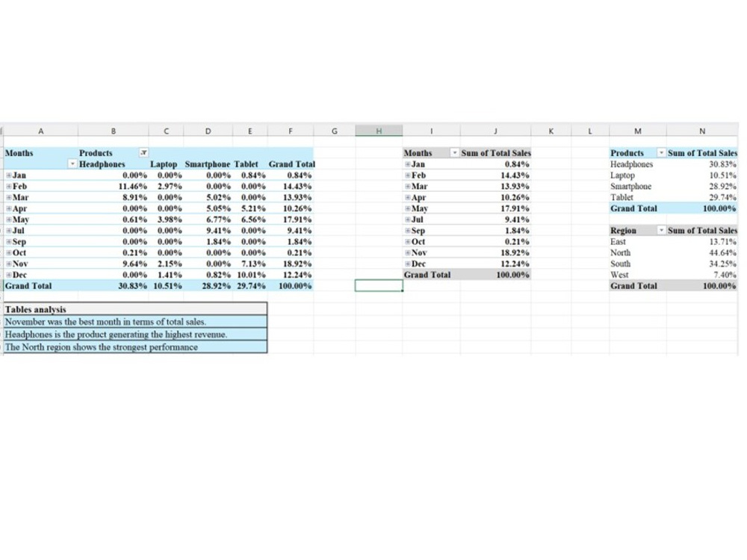Click the Grand Total row label in column A

[x=41, y=286]
